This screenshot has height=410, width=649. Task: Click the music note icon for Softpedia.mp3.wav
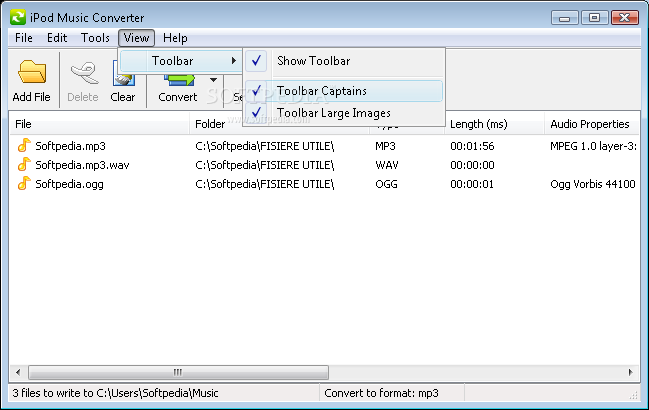coord(24,164)
